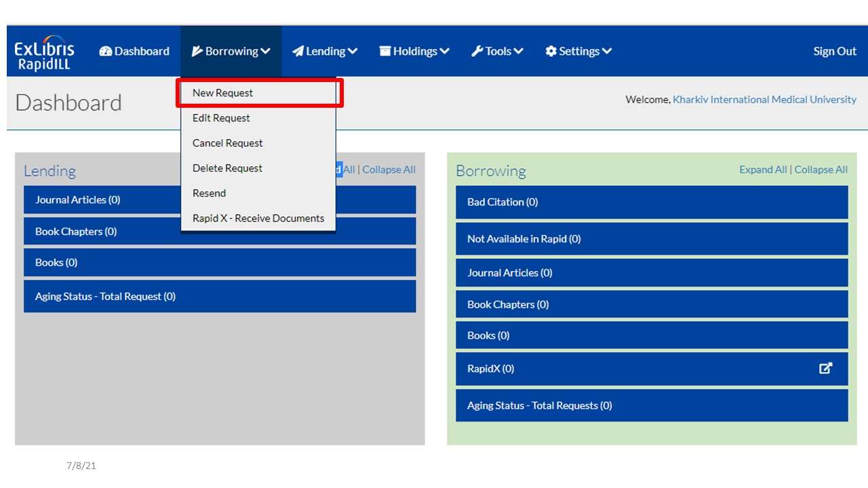The width and height of the screenshot is (868, 488).
Task: Open RapidX external link icon
Action: 825,368
